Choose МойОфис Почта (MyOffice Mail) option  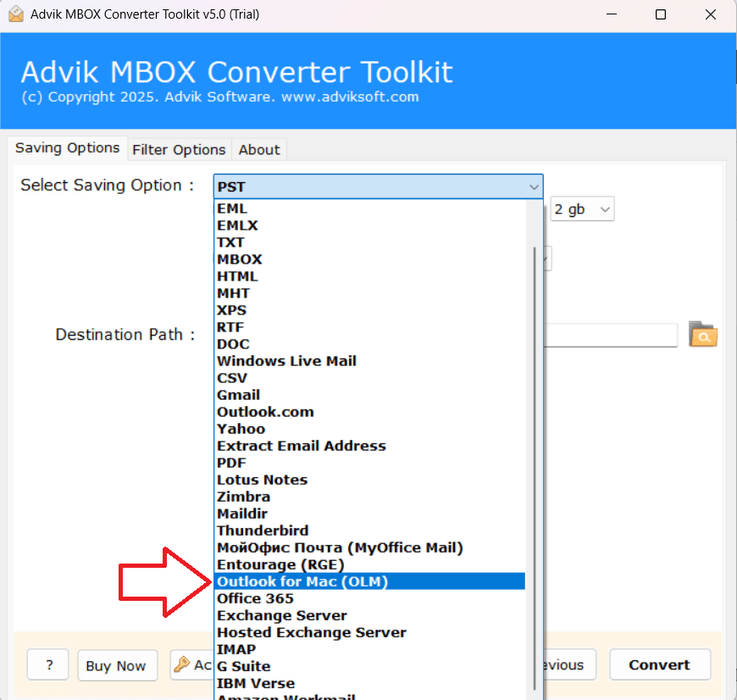(369, 547)
